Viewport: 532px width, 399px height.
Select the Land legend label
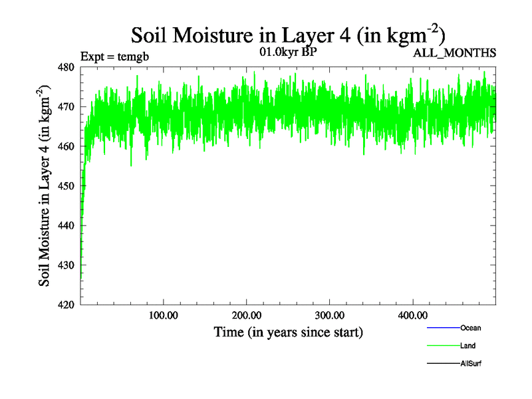(467, 346)
